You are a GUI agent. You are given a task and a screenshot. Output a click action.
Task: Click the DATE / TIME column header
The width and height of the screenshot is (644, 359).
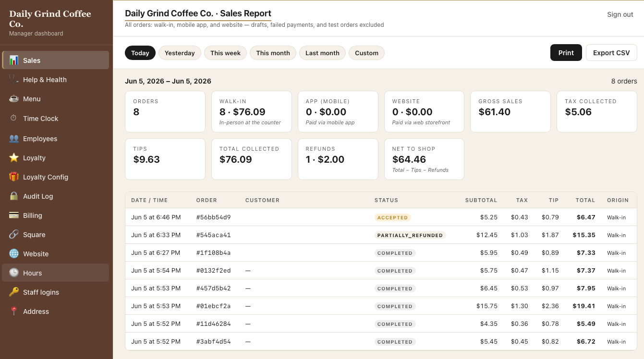pos(149,200)
